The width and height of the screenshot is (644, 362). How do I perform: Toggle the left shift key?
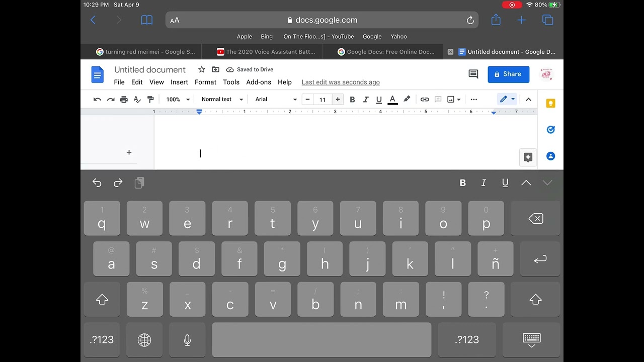click(102, 300)
